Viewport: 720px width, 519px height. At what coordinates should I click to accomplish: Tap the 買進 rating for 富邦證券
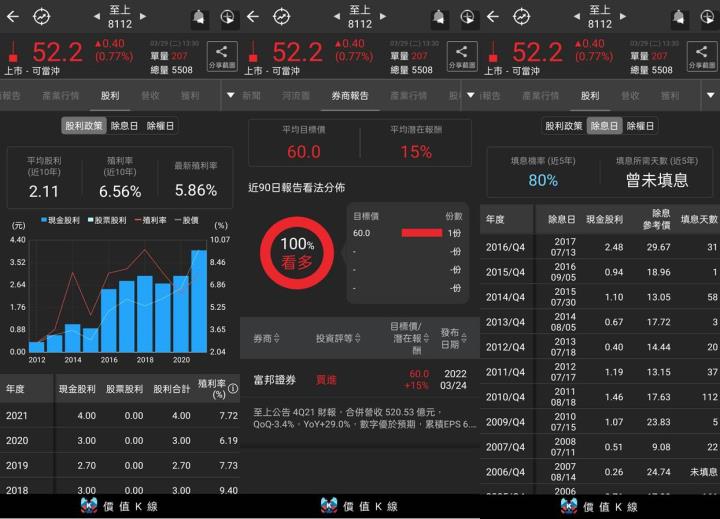coord(326,380)
